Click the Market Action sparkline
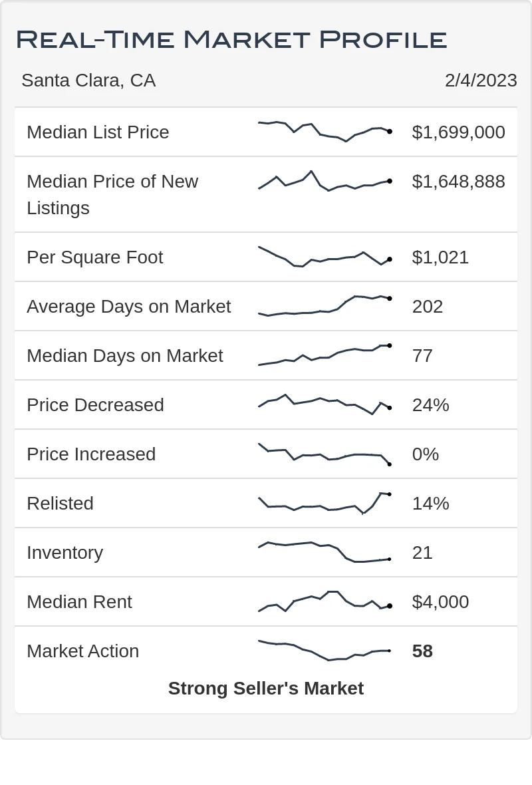 (325, 651)
